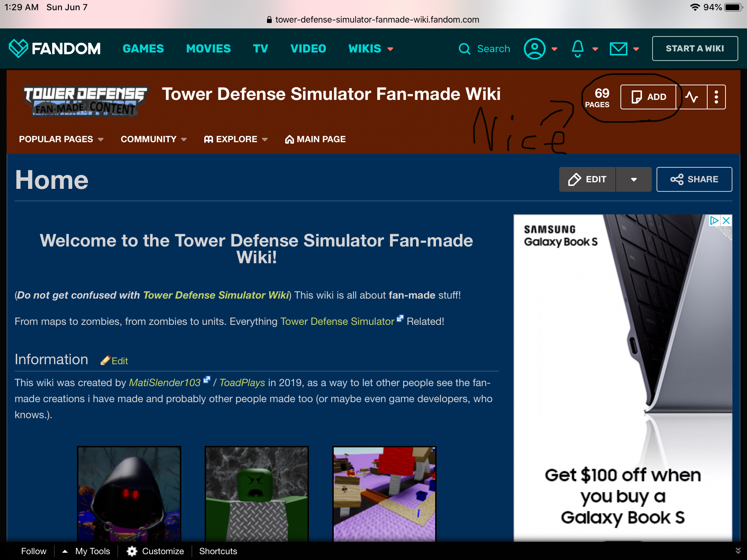Click the START A WIKI button
747x560 pixels.
tap(696, 48)
